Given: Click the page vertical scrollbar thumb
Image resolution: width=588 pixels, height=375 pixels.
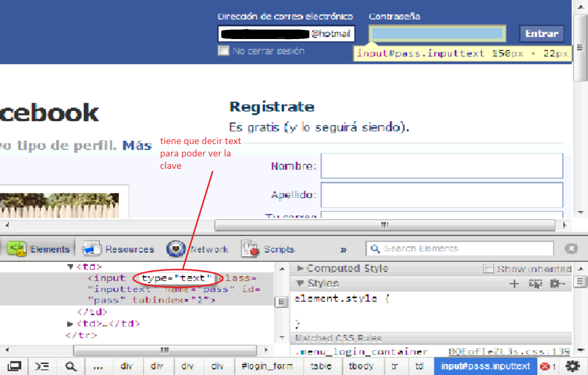Looking at the screenshot, I should click(580, 48).
